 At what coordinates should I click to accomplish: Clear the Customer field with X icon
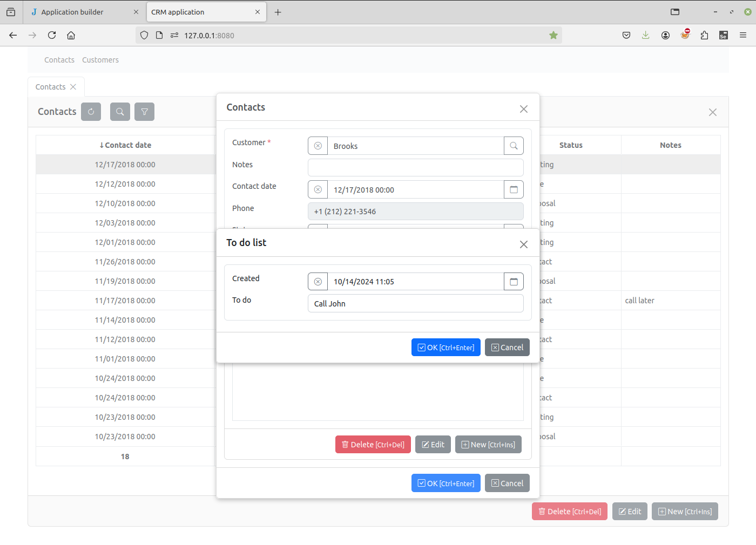318,146
